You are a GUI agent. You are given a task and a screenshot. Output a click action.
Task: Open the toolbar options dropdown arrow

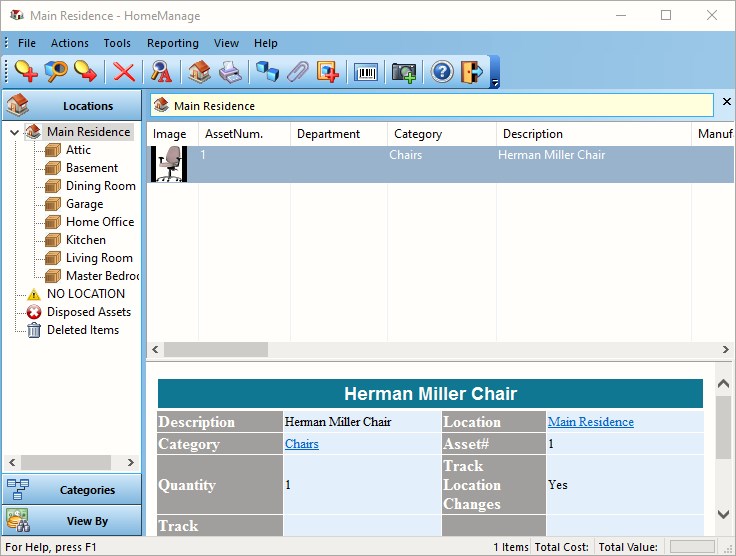coord(494,83)
